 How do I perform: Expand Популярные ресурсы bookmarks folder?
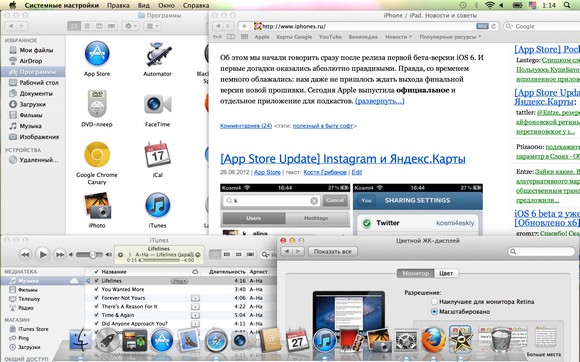pyautogui.click(x=450, y=37)
